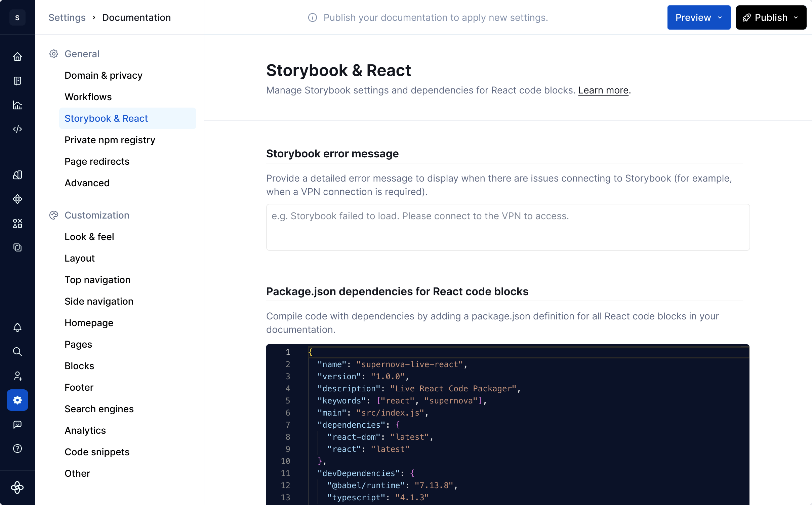Open the Learn more link
This screenshot has width=812, height=505.
[x=603, y=90]
